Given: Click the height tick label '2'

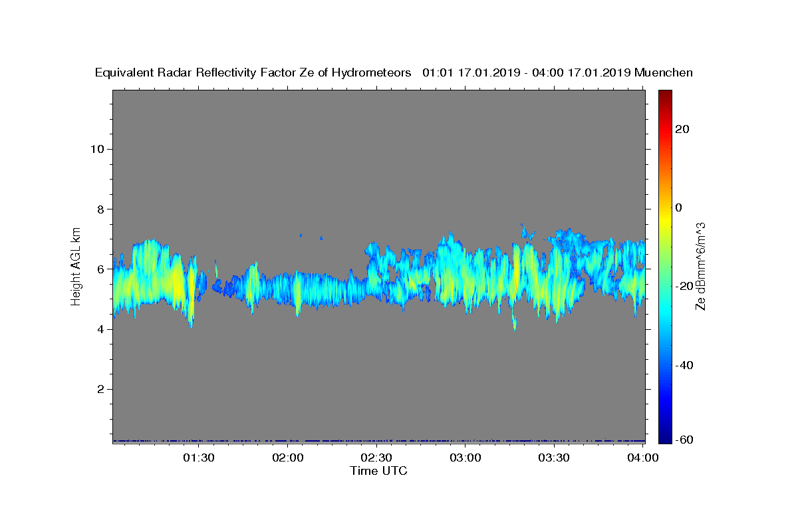Looking at the screenshot, I should pos(100,389).
